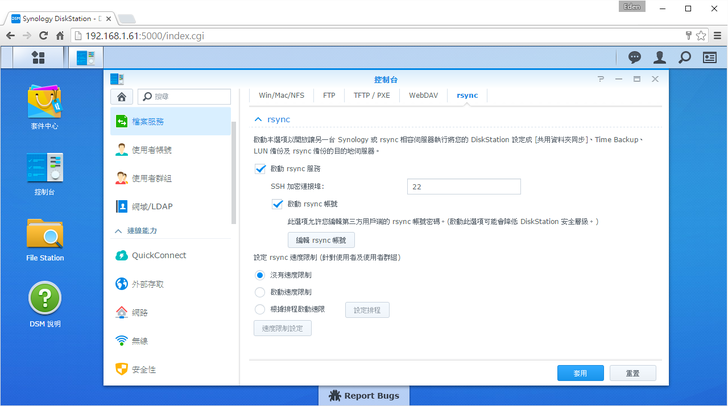728x406 pixels.
Task: Select the Security shield sidebar item
Action: (170, 369)
